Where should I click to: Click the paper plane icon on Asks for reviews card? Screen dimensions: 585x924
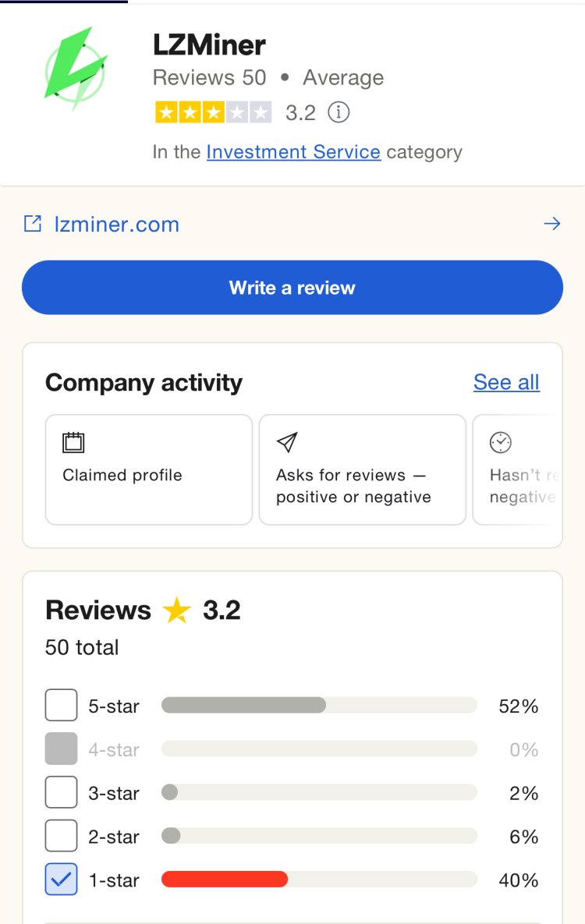(x=286, y=441)
